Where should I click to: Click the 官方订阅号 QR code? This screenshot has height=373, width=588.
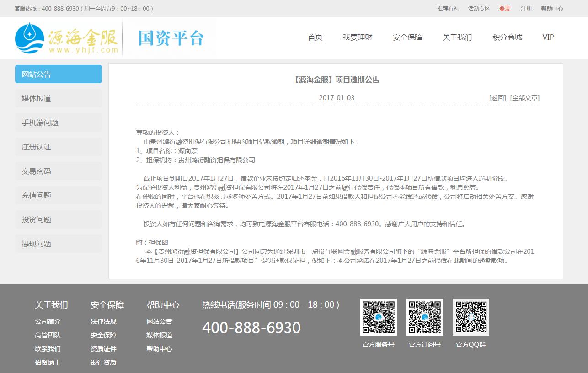[424, 316]
